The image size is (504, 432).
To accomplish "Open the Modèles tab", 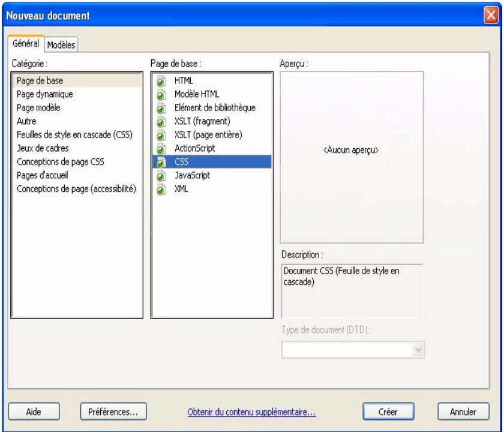I will (x=61, y=44).
